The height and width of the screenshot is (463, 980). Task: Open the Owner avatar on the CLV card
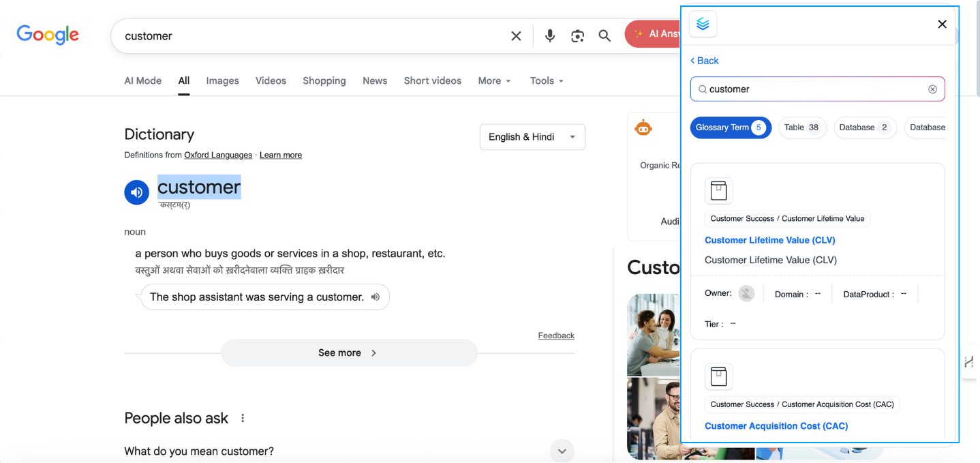(746, 293)
